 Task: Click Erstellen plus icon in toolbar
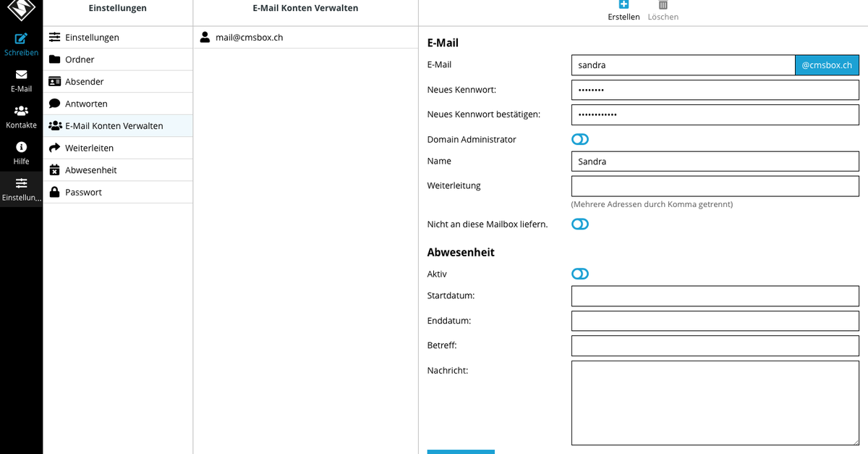624,4
